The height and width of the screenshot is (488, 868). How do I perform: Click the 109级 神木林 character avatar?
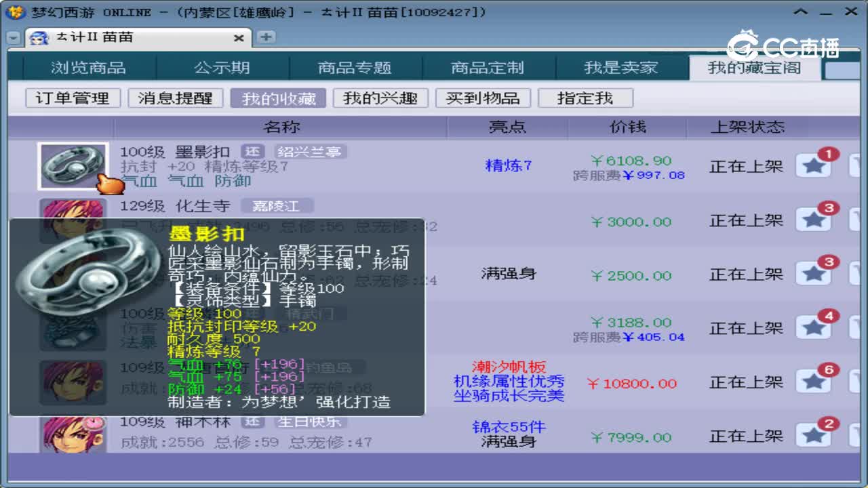click(73, 434)
